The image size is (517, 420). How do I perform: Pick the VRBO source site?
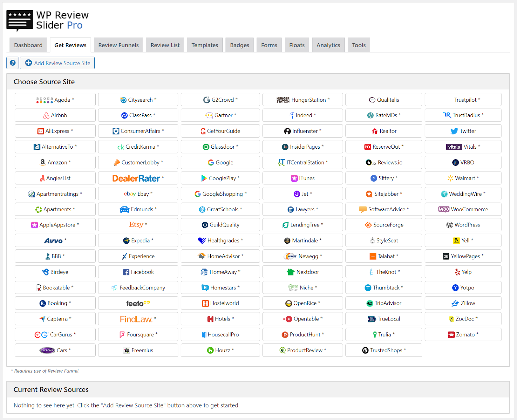tap(463, 163)
